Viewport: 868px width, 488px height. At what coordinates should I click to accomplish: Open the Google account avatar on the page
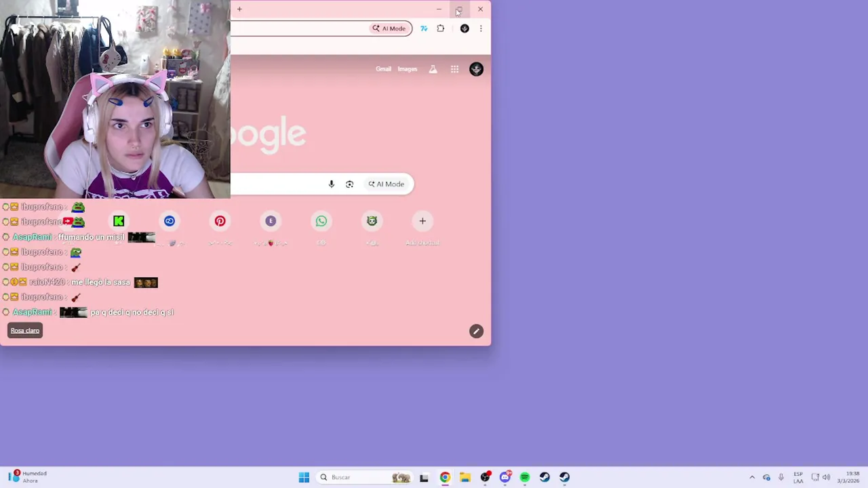[x=476, y=69]
